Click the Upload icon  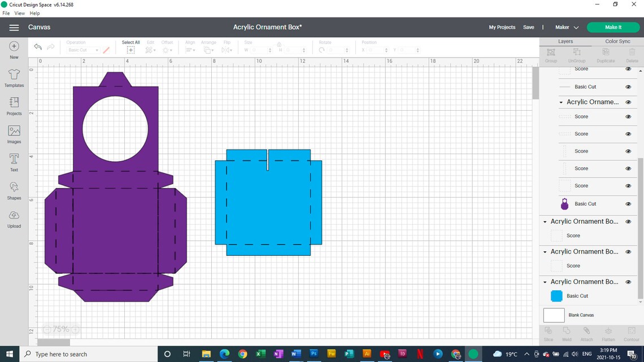pos(14,219)
